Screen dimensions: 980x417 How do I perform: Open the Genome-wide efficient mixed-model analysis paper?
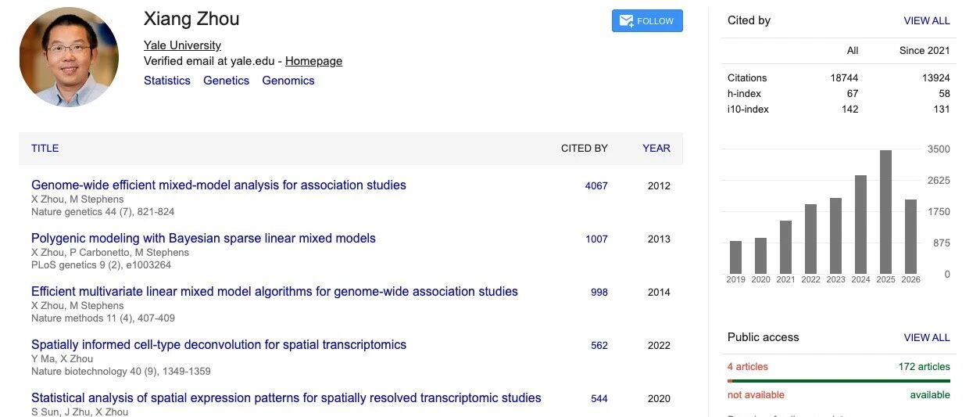tap(219, 185)
